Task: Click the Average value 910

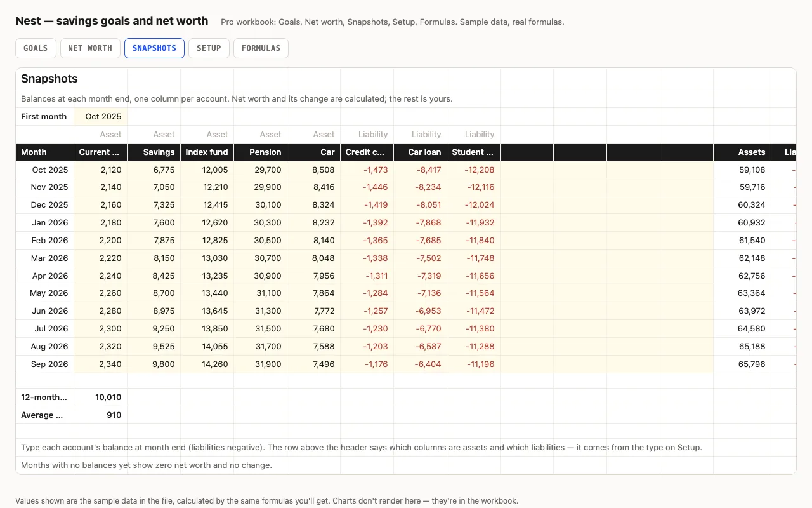Action: (x=101, y=415)
